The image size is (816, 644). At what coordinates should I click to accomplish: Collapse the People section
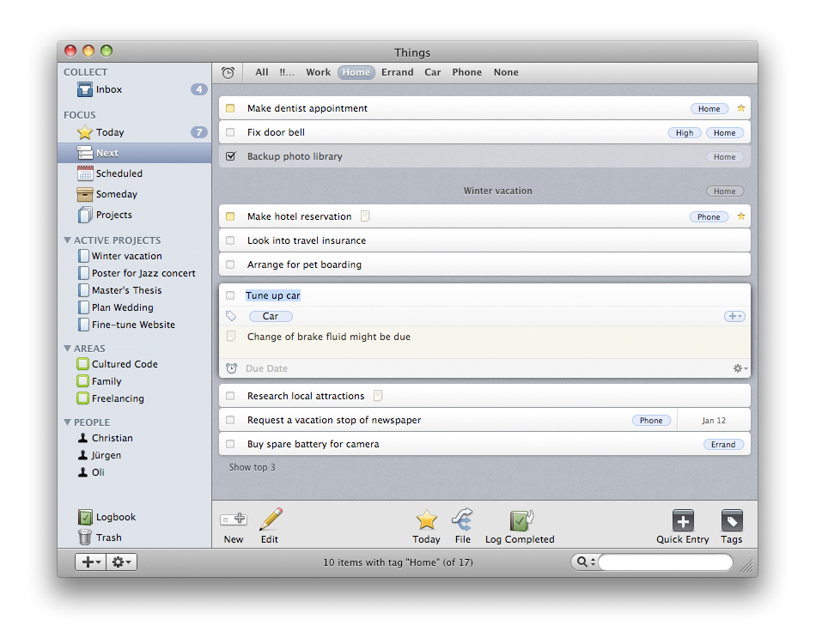(x=67, y=422)
